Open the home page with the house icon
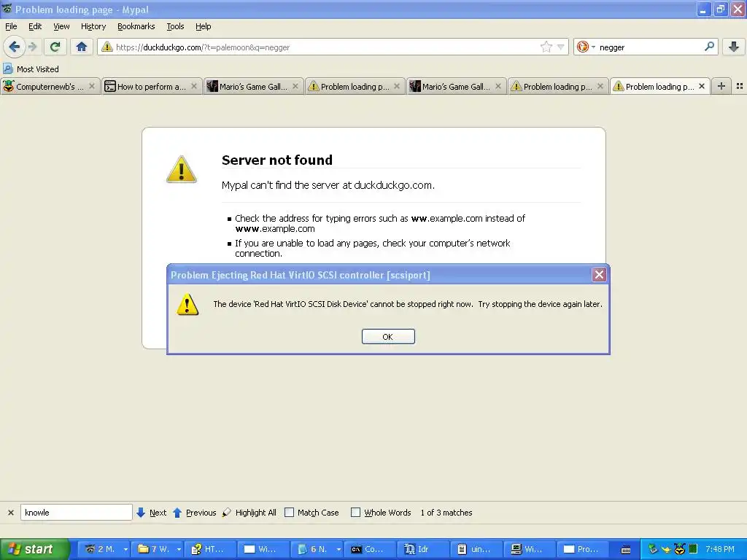This screenshot has width=747, height=560. coord(82,47)
